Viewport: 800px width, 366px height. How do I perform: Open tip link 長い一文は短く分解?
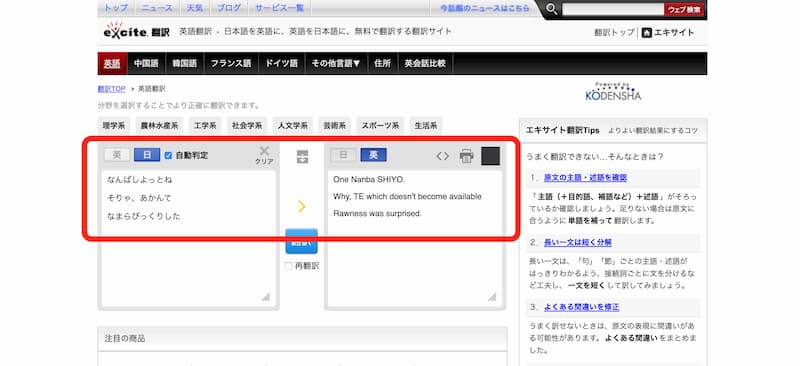578,242
